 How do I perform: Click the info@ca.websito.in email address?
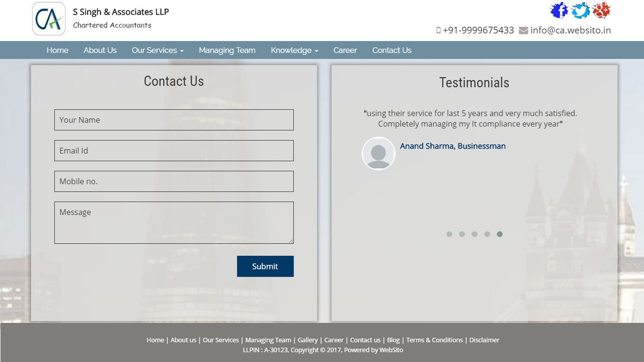[x=570, y=30]
